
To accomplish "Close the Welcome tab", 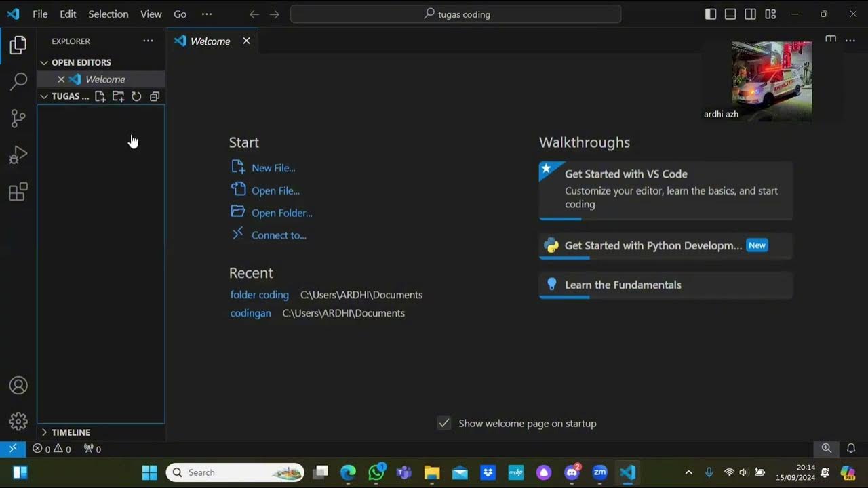I will pyautogui.click(x=246, y=41).
